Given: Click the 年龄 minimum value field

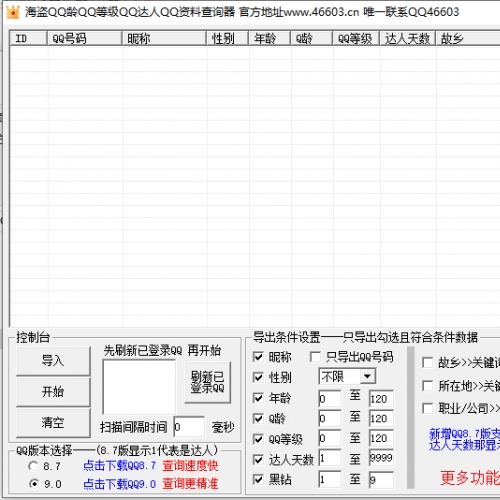Looking at the screenshot, I should pos(330,399).
